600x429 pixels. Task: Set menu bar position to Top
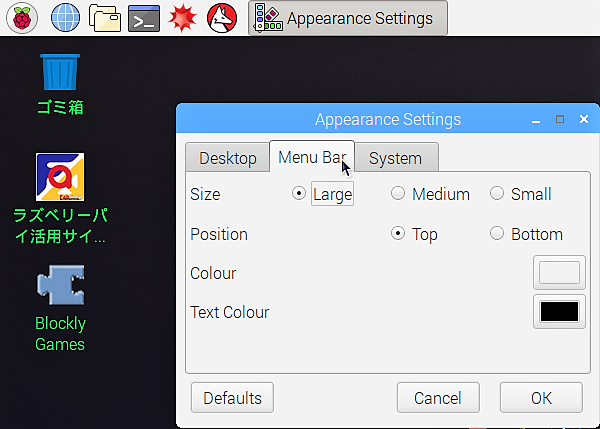coord(414,234)
